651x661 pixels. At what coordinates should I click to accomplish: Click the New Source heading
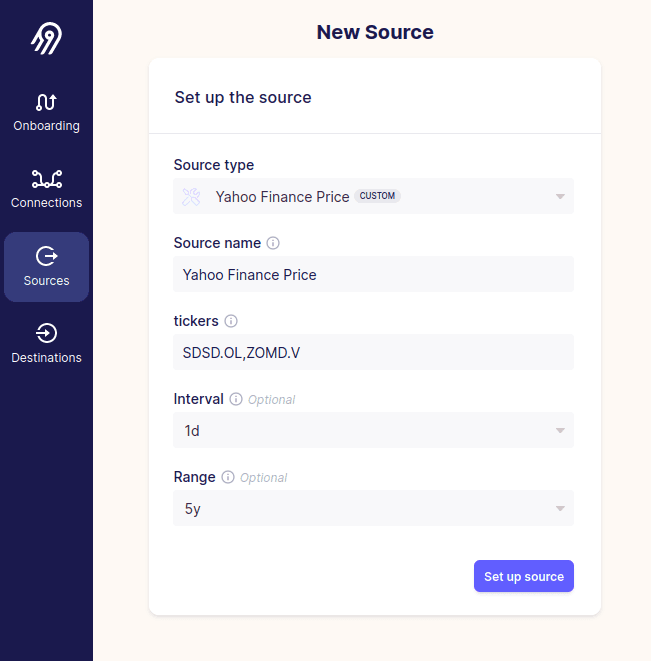click(x=375, y=32)
